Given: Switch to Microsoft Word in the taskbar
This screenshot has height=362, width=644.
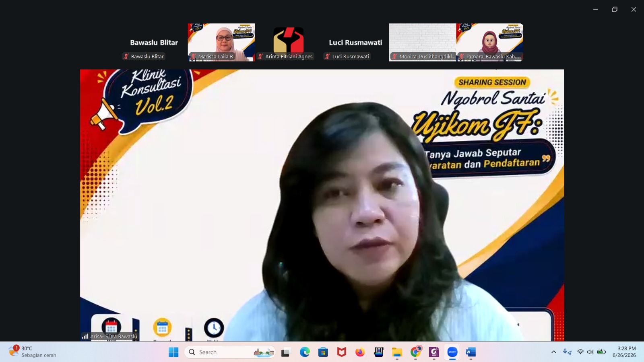Looking at the screenshot, I should [x=471, y=352].
